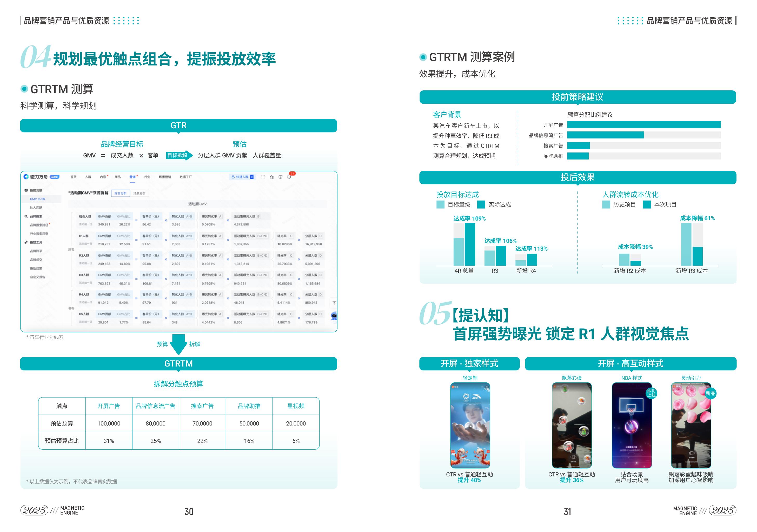Click the 投前洞察 monitor icon in sidebar
This screenshot has width=757, height=532.
click(x=26, y=190)
